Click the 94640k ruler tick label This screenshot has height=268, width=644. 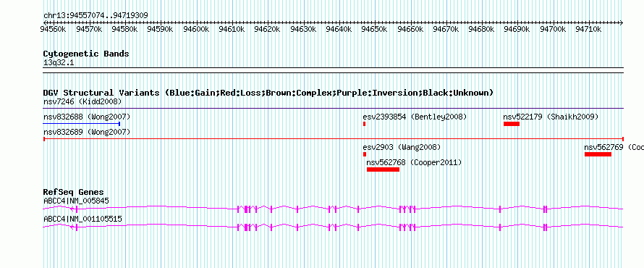339,29
